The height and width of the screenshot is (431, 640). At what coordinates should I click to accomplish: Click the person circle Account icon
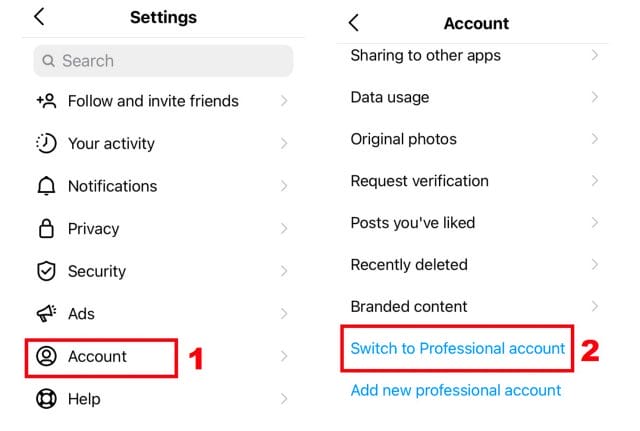(x=46, y=356)
